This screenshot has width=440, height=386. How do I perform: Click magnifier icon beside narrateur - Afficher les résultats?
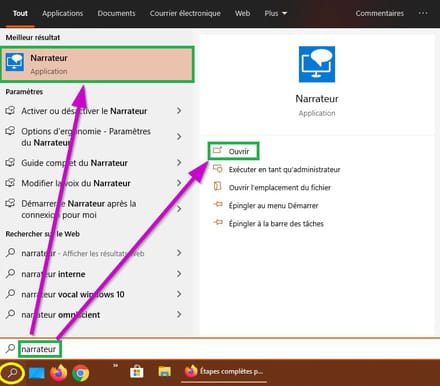pyautogui.click(x=10, y=253)
